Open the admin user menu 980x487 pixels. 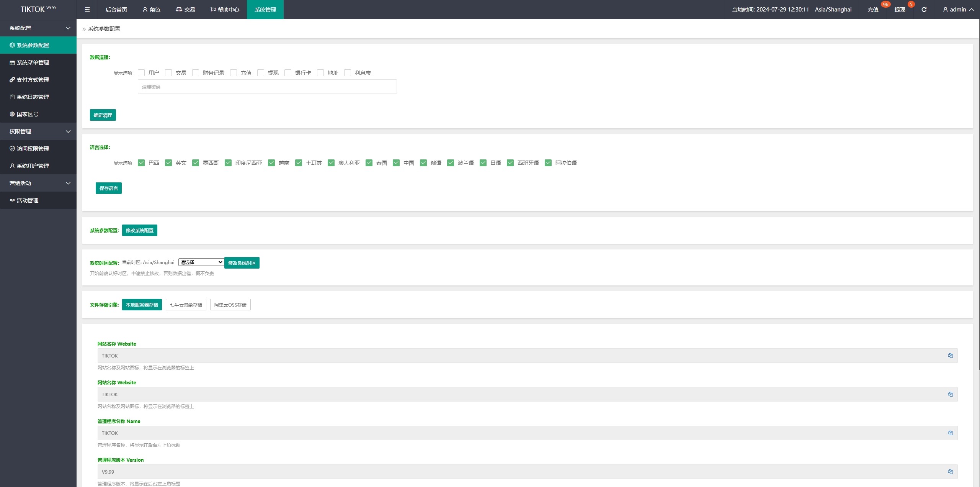click(958, 10)
